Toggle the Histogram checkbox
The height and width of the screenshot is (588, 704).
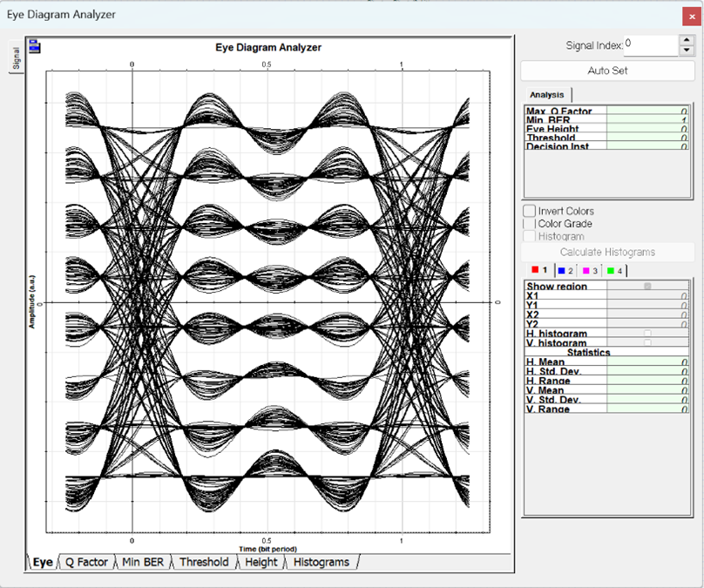point(530,236)
